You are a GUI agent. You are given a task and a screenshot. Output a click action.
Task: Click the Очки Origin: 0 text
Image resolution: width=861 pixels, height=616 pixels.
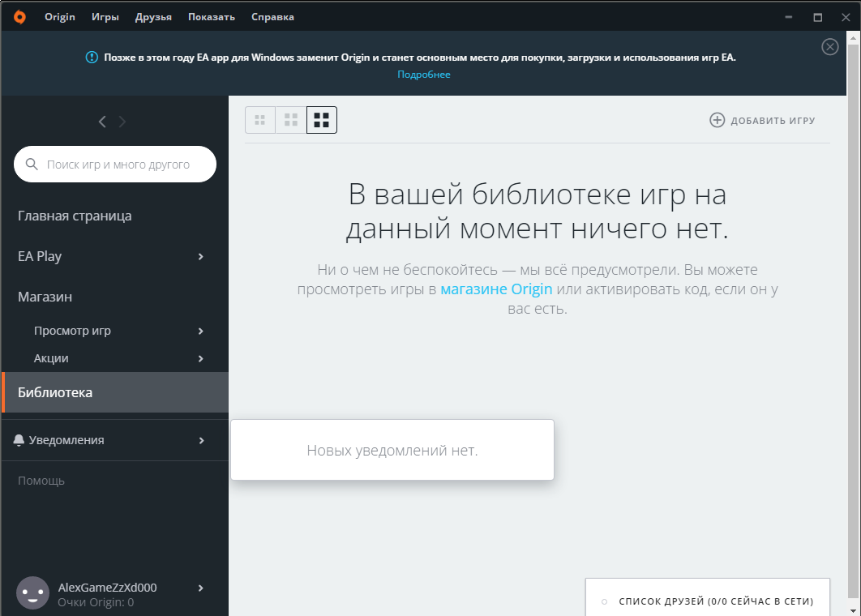[96, 602]
